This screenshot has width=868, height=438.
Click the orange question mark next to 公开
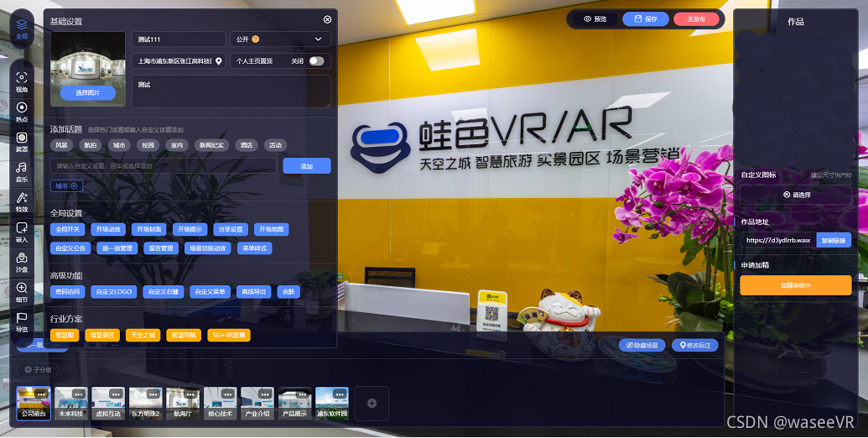(x=255, y=39)
